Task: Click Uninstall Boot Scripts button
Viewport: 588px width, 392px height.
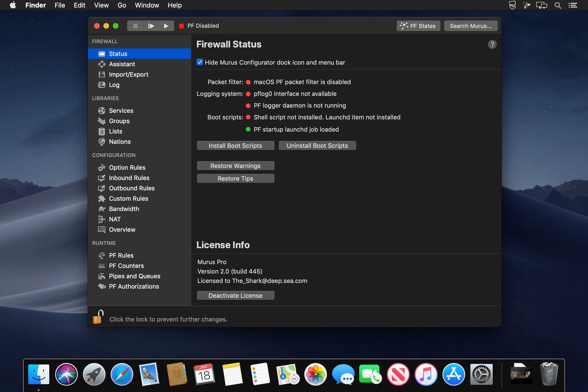Action: coord(317,145)
